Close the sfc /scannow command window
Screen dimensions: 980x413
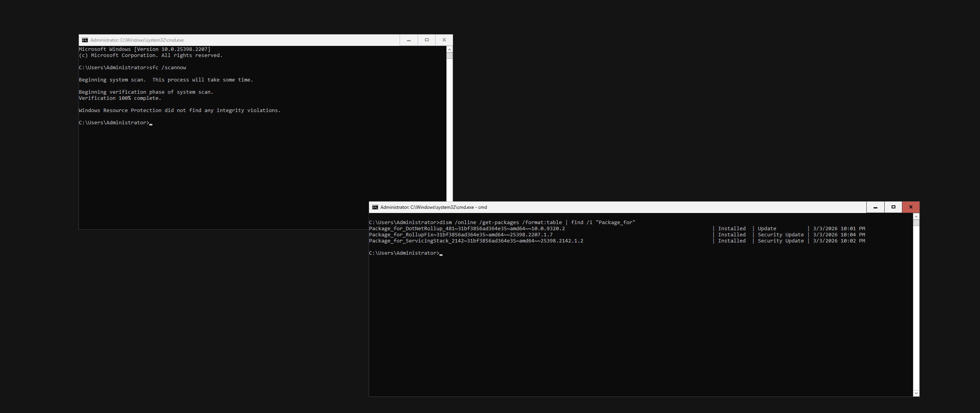point(444,40)
